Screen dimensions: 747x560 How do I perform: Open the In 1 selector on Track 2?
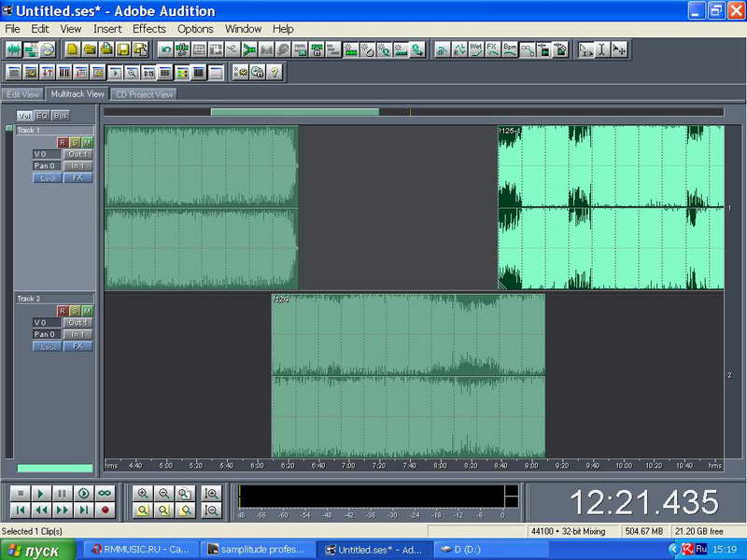(78, 334)
